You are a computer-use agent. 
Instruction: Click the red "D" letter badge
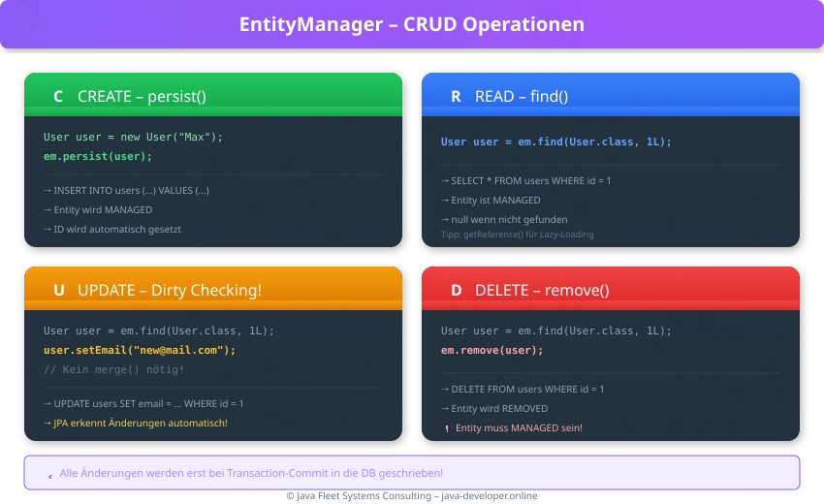[456, 290]
